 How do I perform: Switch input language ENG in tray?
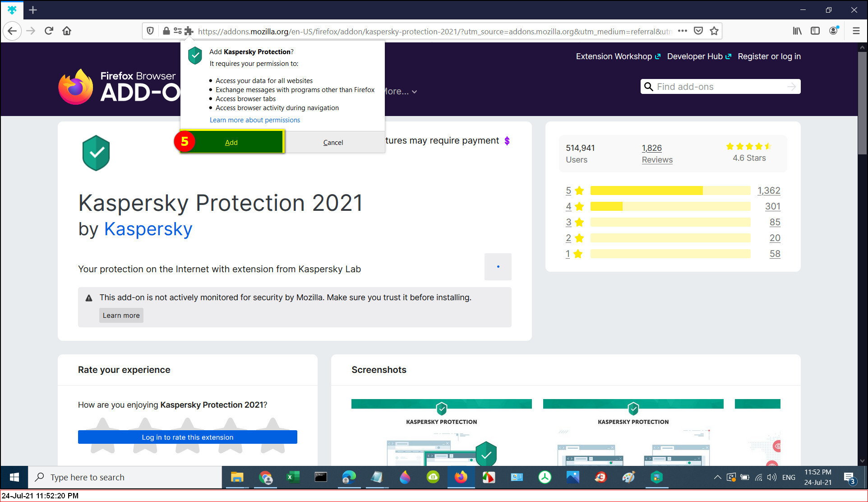coord(789,477)
